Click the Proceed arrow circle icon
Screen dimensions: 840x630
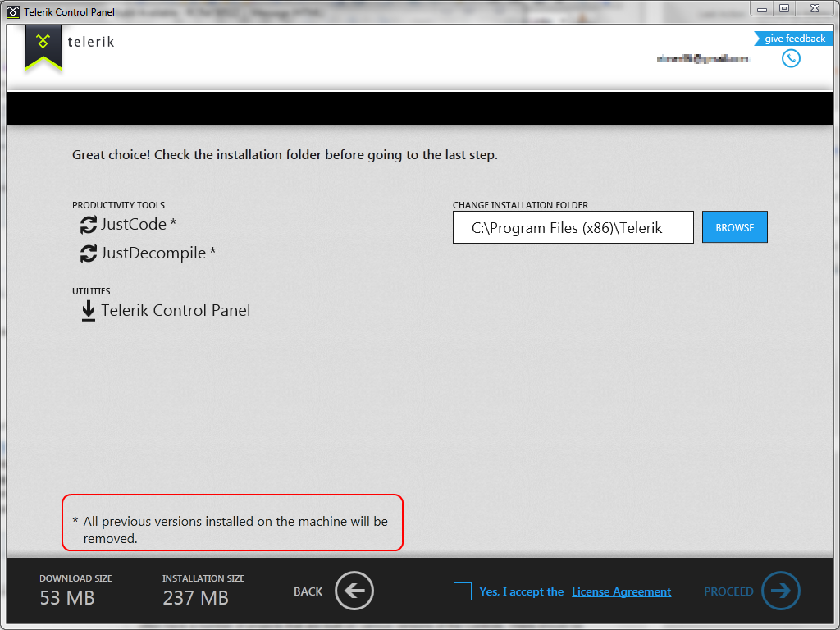click(781, 591)
